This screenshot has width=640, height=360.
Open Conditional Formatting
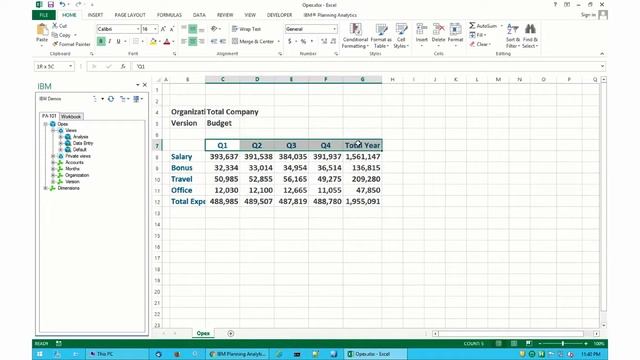(355, 36)
